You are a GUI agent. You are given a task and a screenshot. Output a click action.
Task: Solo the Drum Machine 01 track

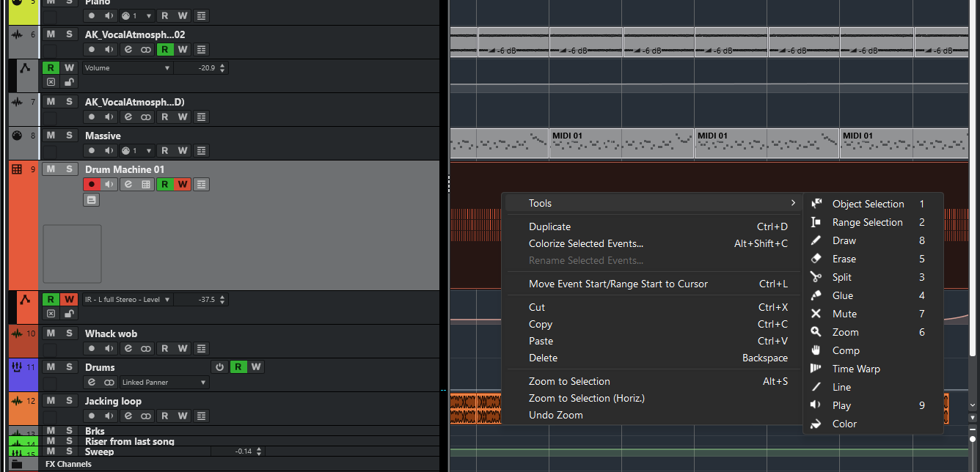point(69,169)
